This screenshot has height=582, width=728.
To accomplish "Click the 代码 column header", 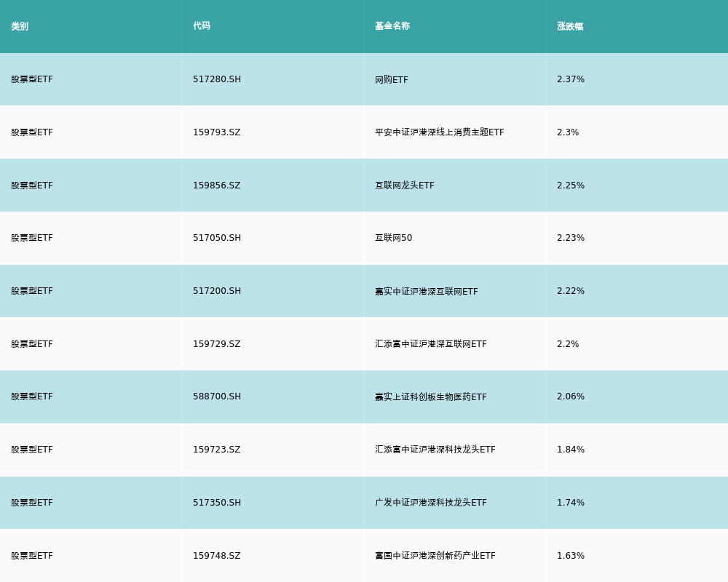I will pyautogui.click(x=202, y=26).
